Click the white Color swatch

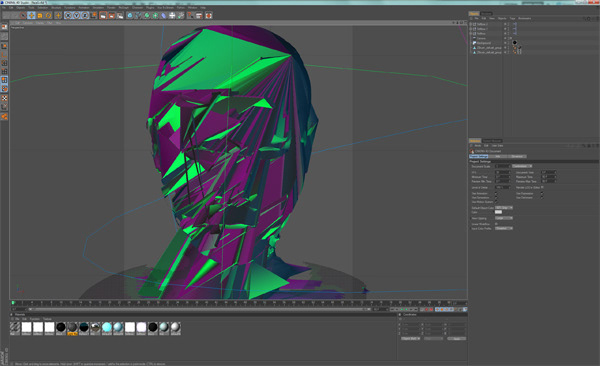pos(498,212)
